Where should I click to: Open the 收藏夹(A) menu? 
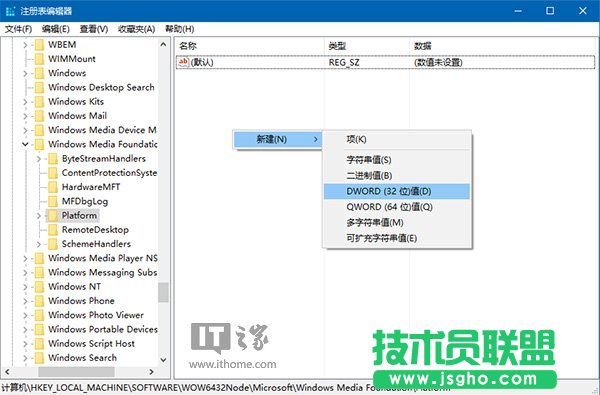pos(137,29)
